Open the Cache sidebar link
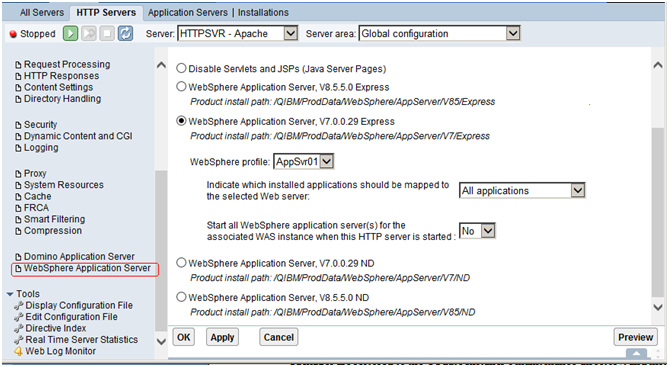The width and height of the screenshot is (669, 367). (x=38, y=197)
